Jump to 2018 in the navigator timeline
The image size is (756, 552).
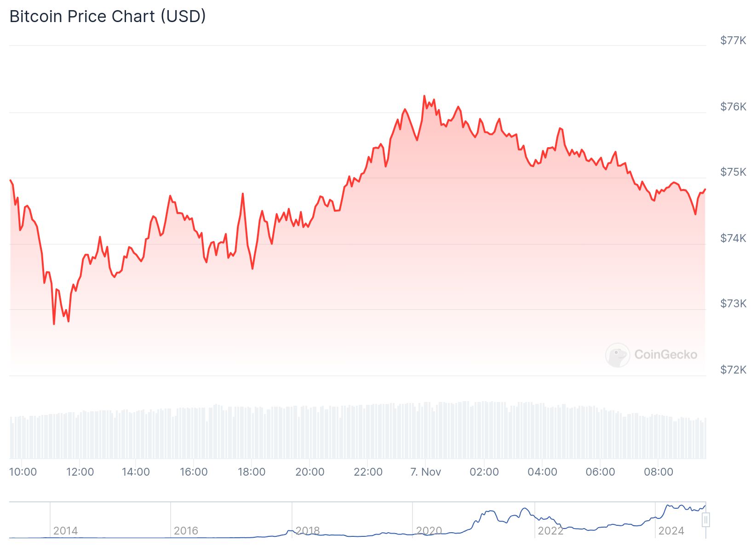(x=307, y=531)
